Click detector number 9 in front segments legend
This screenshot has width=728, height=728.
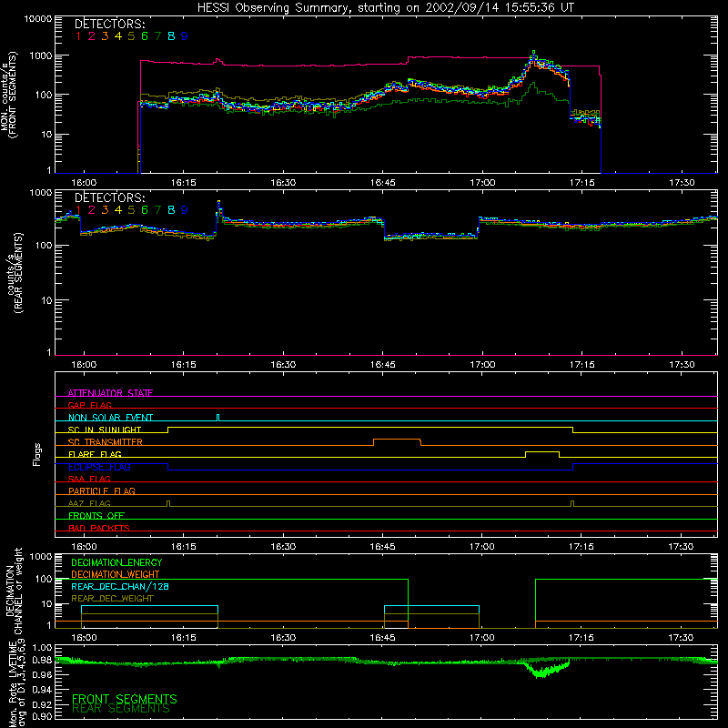click(x=185, y=36)
